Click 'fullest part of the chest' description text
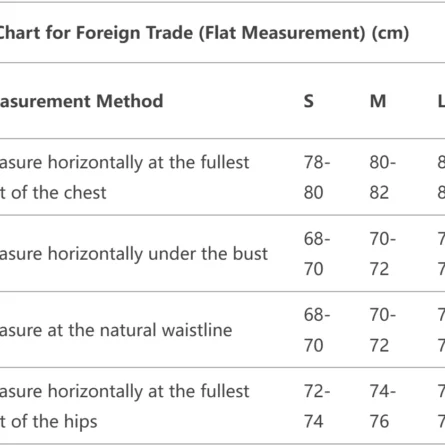 124,177
